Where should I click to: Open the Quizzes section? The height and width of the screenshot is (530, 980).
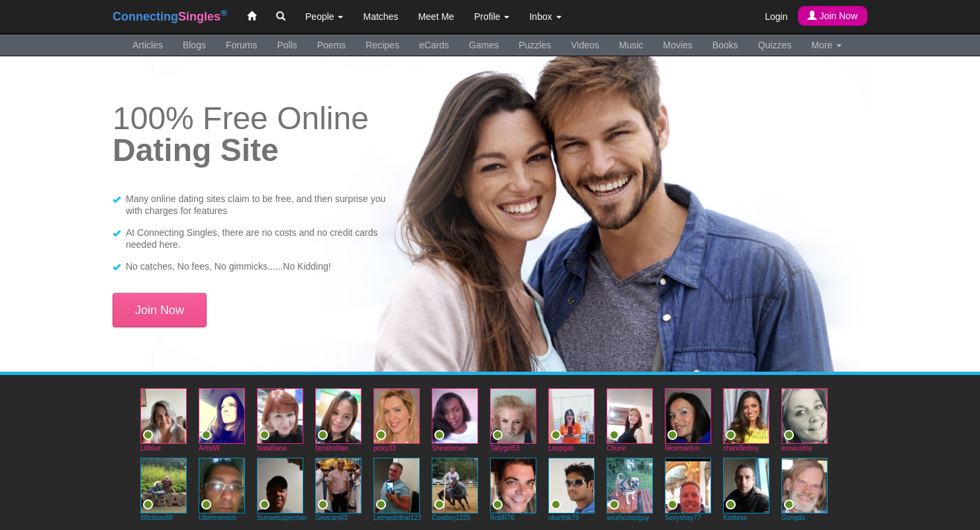click(x=775, y=45)
